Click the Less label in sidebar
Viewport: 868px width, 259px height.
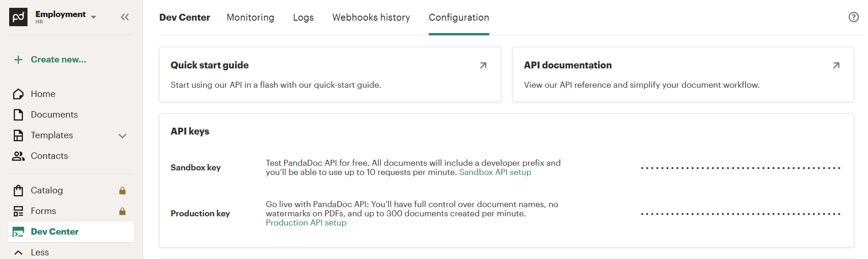click(x=40, y=252)
